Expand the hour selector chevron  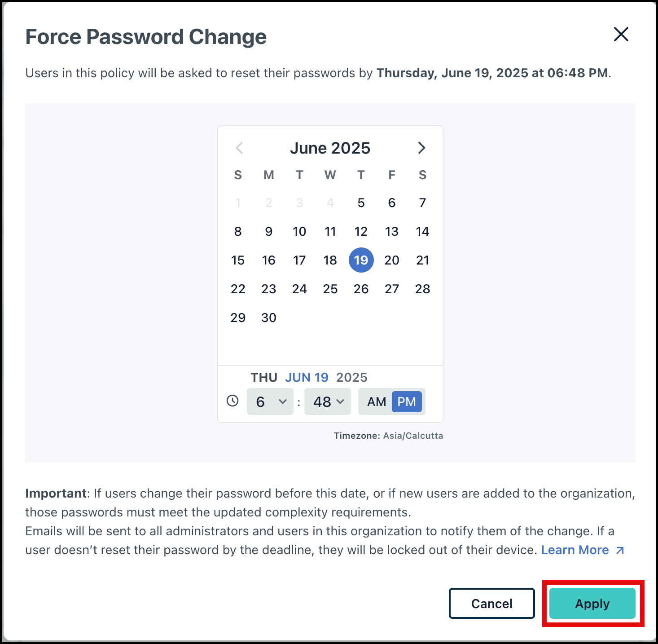[282, 401]
